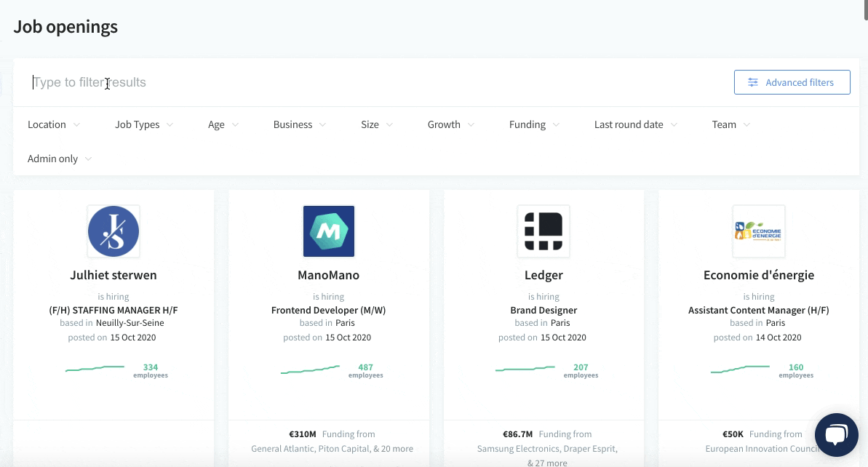
Task: Click 'General Atlantic, Piton Capital, & 20 more'
Action: (x=333, y=449)
